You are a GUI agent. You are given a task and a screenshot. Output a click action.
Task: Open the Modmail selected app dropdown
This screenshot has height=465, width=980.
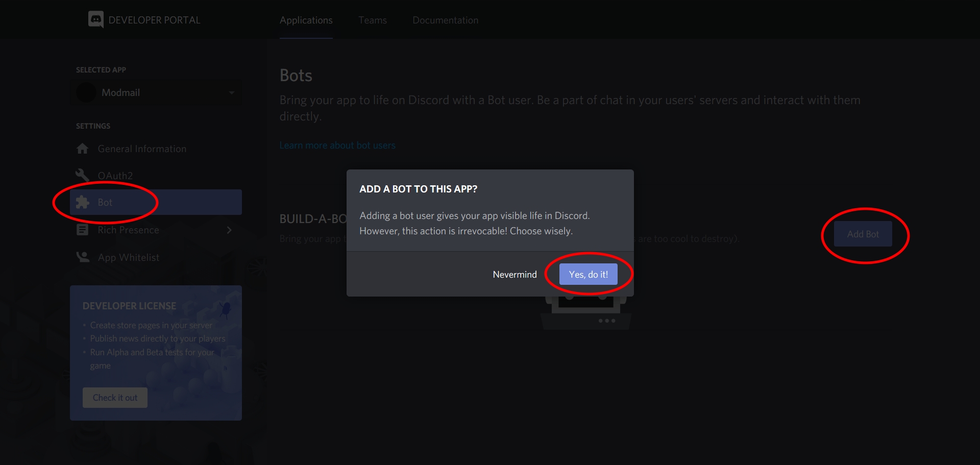(x=231, y=92)
